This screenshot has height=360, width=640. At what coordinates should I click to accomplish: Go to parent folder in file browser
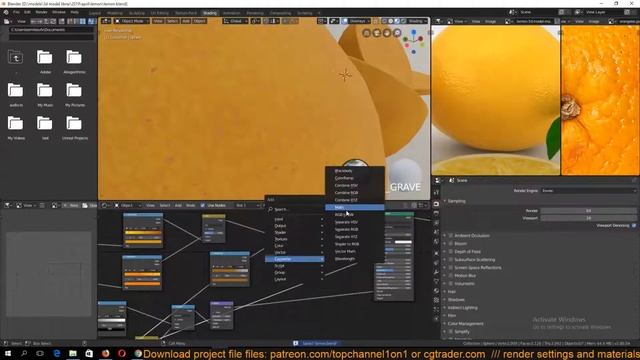(16, 58)
